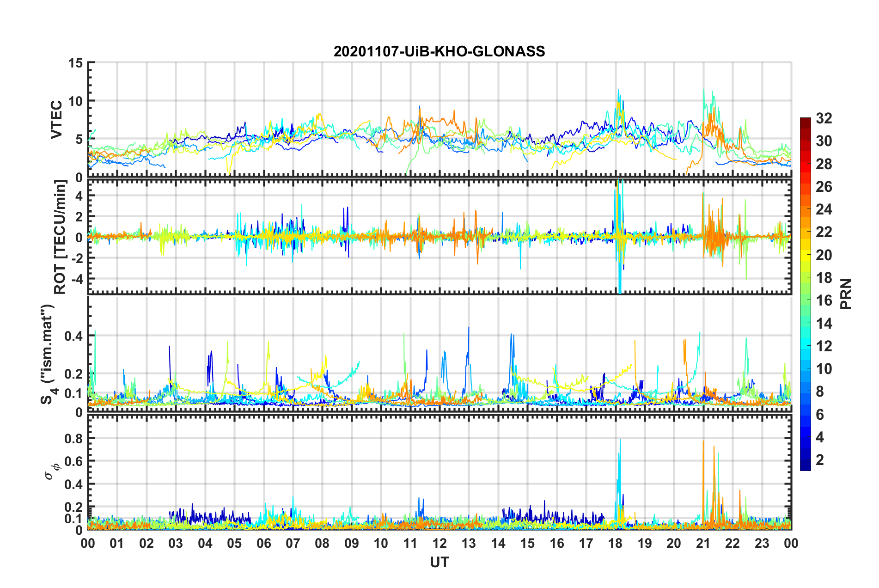Click the plot title "20201107-UiB-KHO-GLONASS"

[x=439, y=51]
